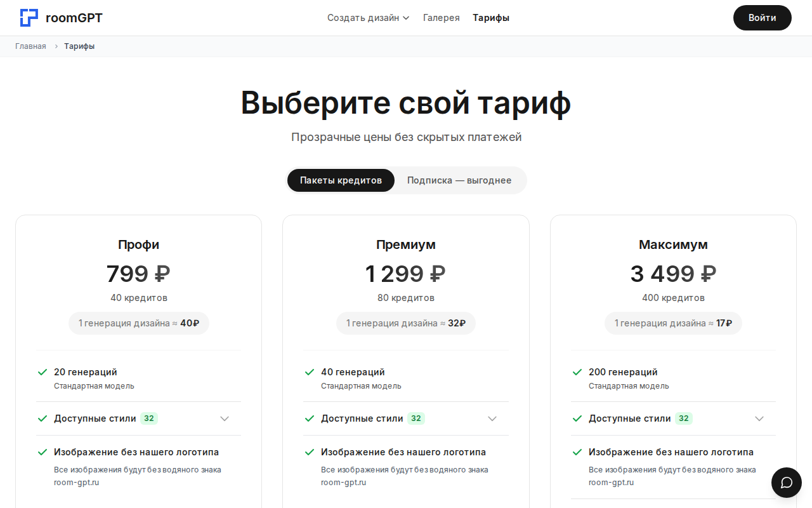Click the 40 кредитов text
The height and width of the screenshot is (508, 812).
click(x=139, y=298)
